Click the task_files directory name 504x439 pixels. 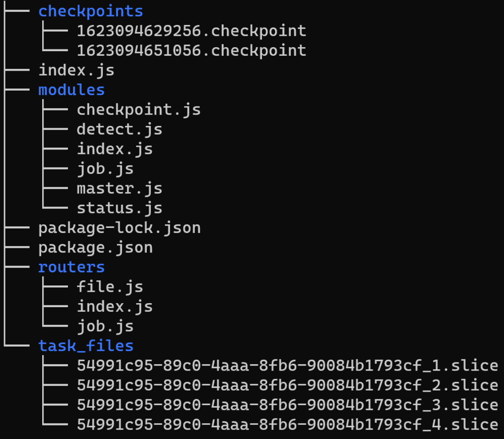pos(86,346)
